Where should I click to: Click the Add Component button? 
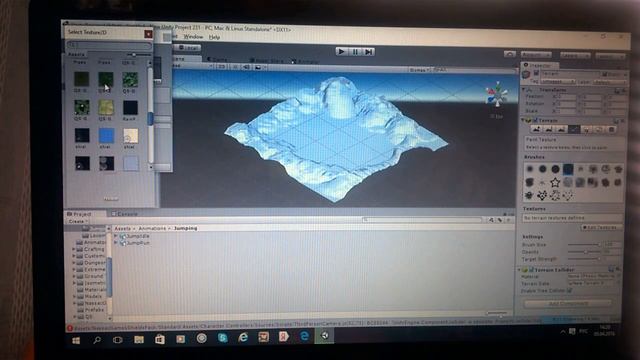pos(568,303)
